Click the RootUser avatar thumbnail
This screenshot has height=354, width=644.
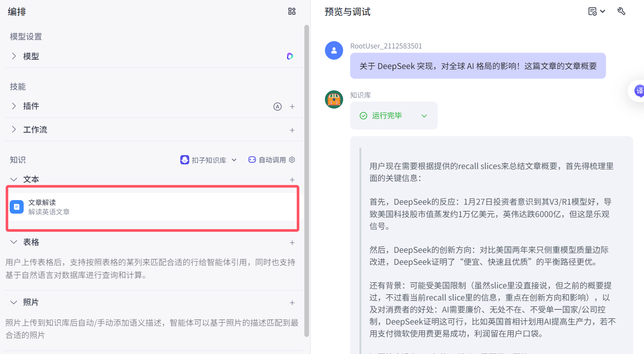(334, 50)
